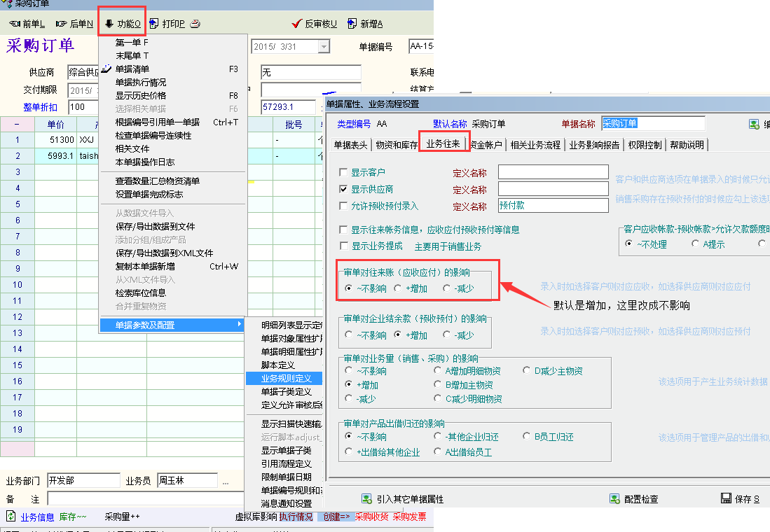
Task: Open the order date dropdown arrow
Action: tap(323, 47)
